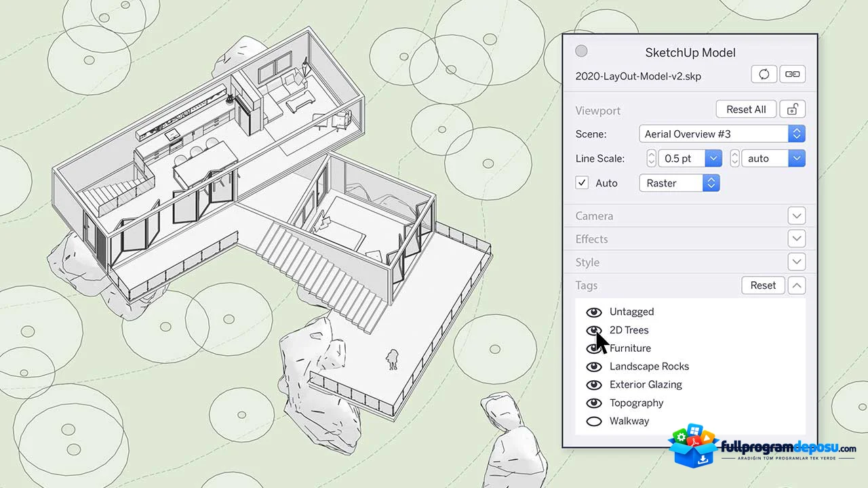Click the Style section label

(x=587, y=262)
